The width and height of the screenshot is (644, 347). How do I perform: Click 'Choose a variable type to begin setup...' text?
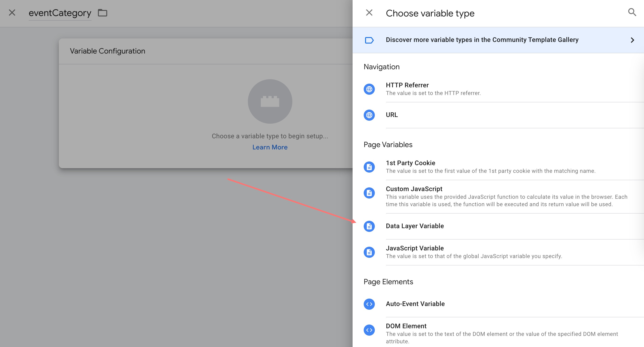coord(270,136)
